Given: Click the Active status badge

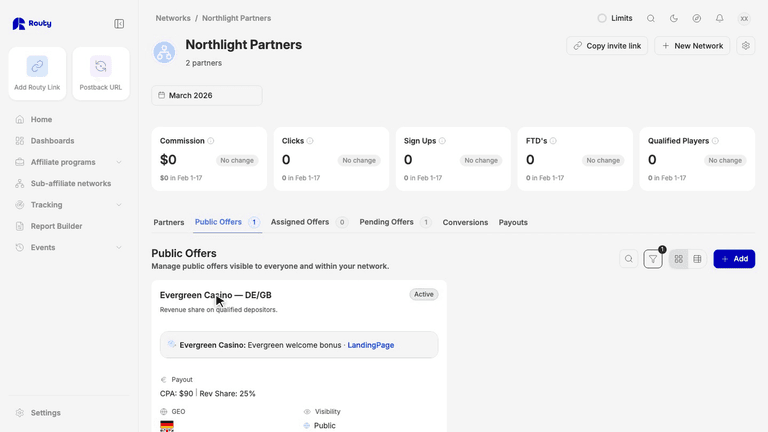Looking at the screenshot, I should click(424, 294).
